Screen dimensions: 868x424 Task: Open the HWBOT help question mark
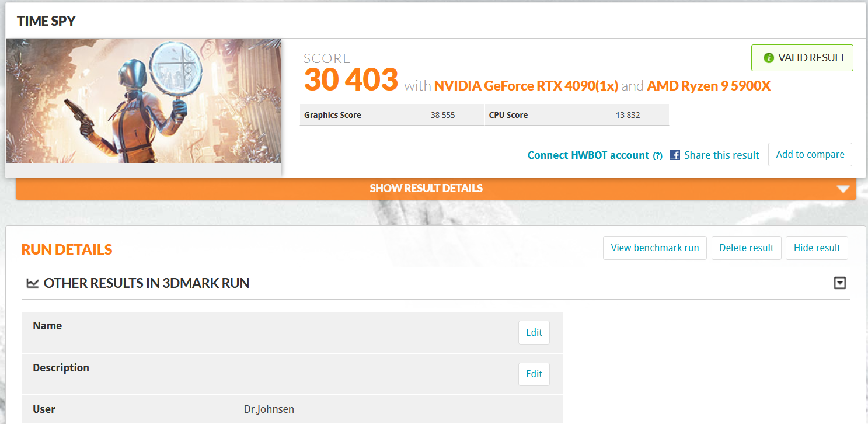(x=657, y=155)
